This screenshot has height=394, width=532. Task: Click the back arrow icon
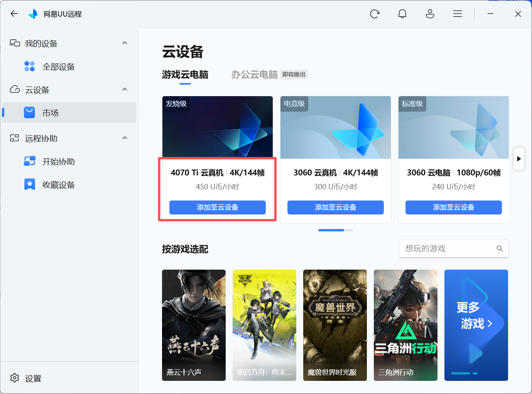tap(14, 14)
